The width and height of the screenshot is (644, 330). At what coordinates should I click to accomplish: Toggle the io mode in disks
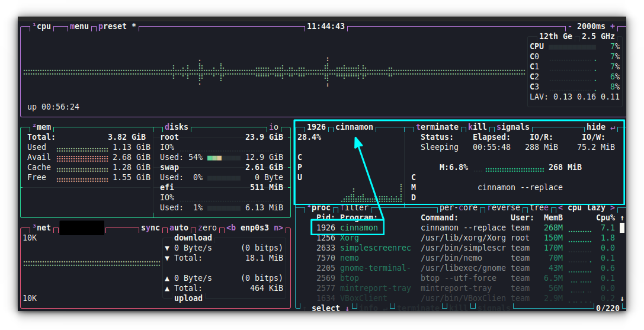pos(274,127)
